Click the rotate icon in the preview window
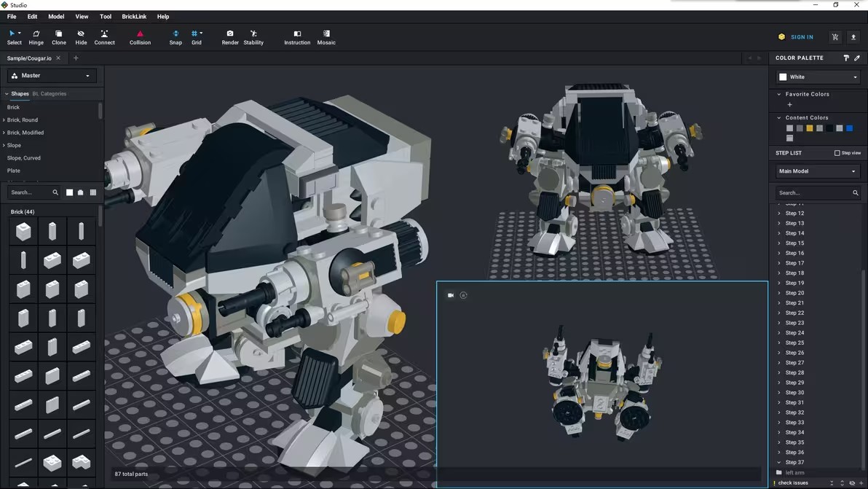 point(463,295)
